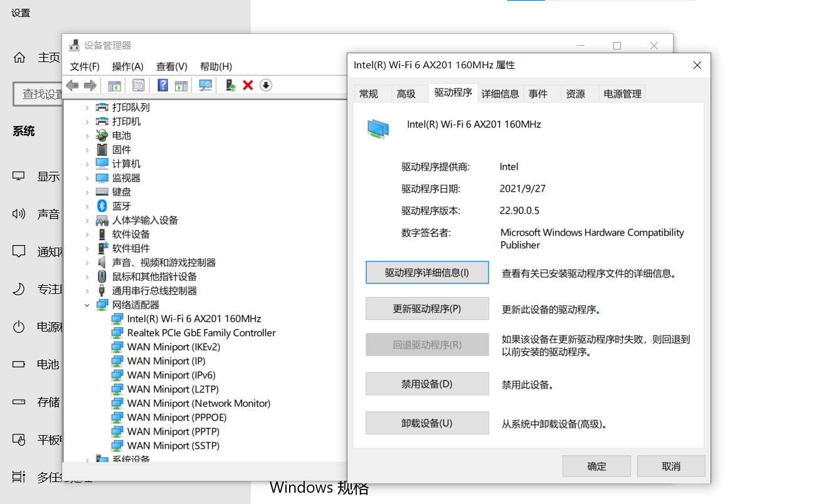Click the Batteries category icon in tree

click(102, 135)
